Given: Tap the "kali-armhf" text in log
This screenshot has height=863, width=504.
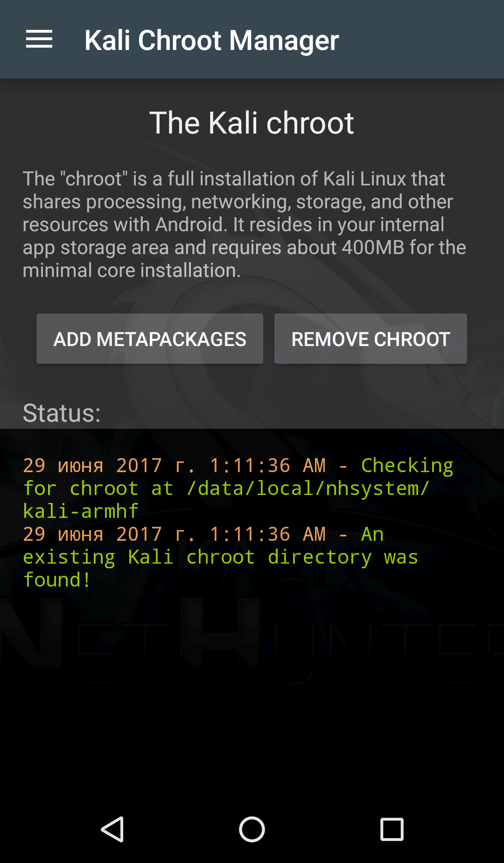Looking at the screenshot, I should (81, 512).
